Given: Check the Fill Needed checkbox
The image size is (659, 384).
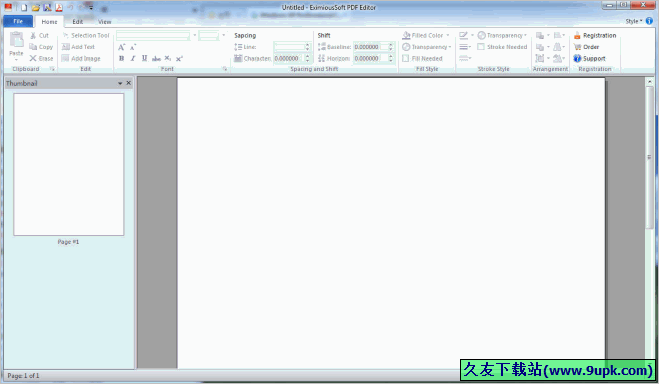Looking at the screenshot, I should coord(406,58).
